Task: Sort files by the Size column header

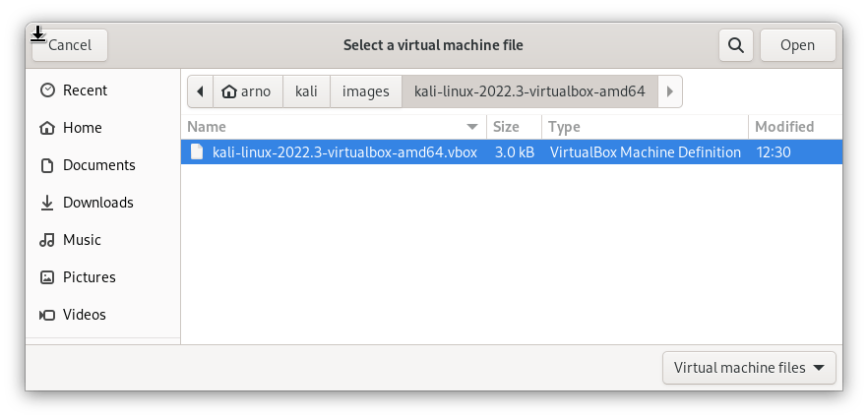Action: click(506, 127)
